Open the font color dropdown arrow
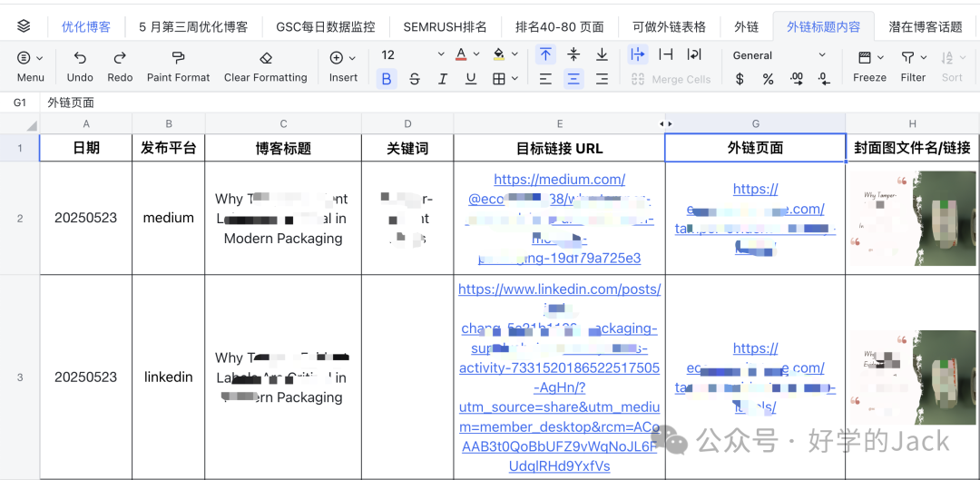Image resolution: width=980 pixels, height=480 pixels. pos(477,55)
